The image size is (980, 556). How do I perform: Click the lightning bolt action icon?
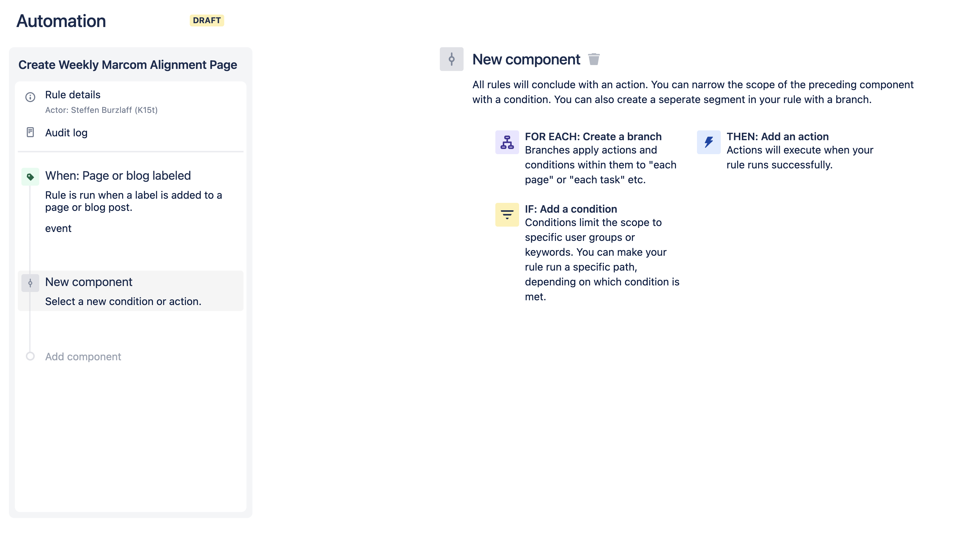(709, 142)
